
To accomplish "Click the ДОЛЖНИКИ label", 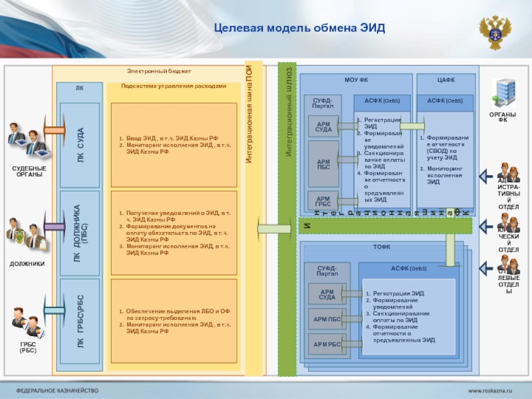I will (27, 263).
